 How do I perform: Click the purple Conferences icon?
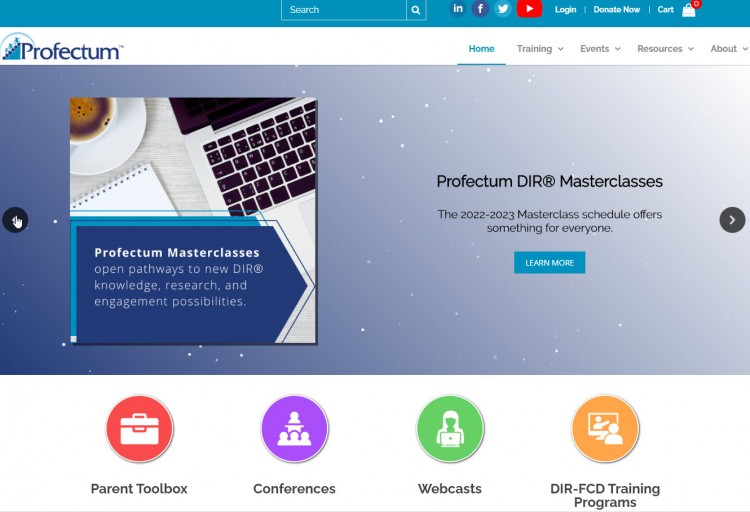pos(294,428)
